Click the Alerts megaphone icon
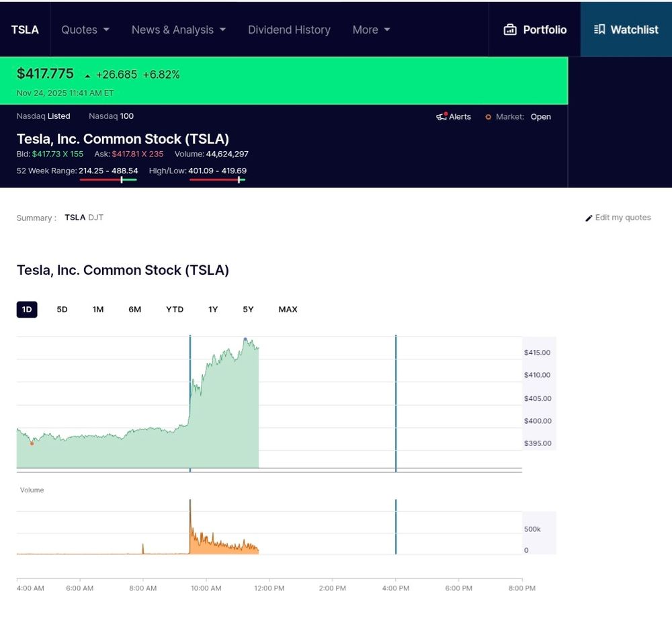This screenshot has width=672, height=620. point(442,116)
